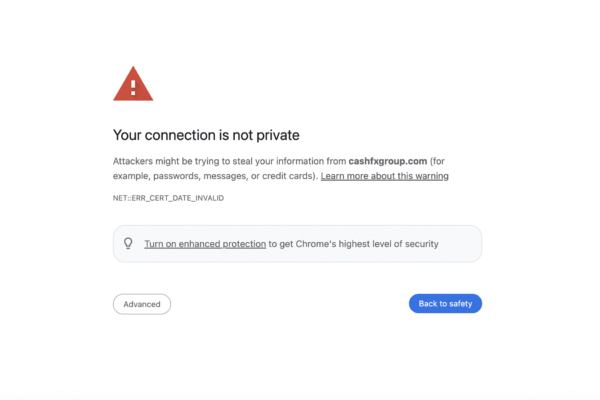The height and width of the screenshot is (400, 600).
Task: Click the NET::ERR_CERT_DATE_INVALID error code
Action: [x=168, y=198]
